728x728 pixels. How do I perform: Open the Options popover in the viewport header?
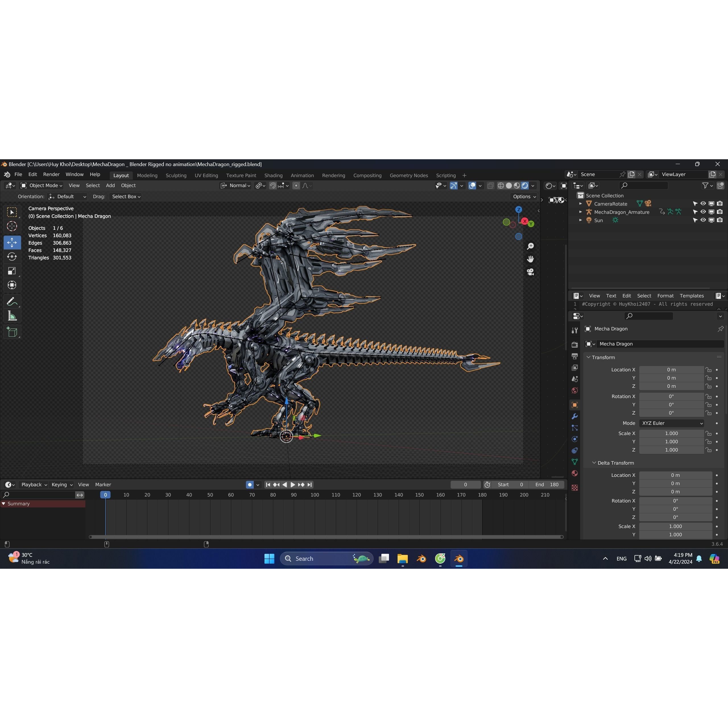click(523, 196)
